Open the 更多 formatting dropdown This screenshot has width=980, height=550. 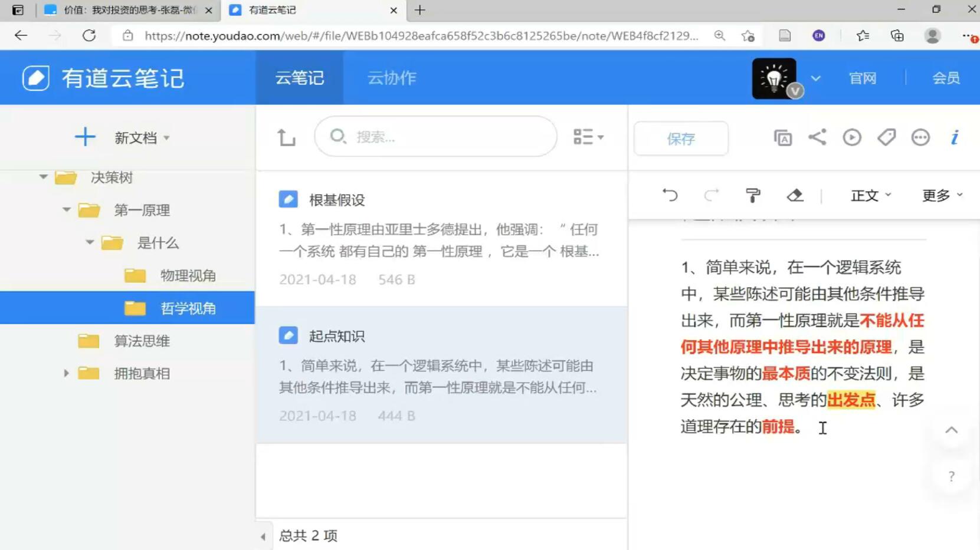[940, 195]
